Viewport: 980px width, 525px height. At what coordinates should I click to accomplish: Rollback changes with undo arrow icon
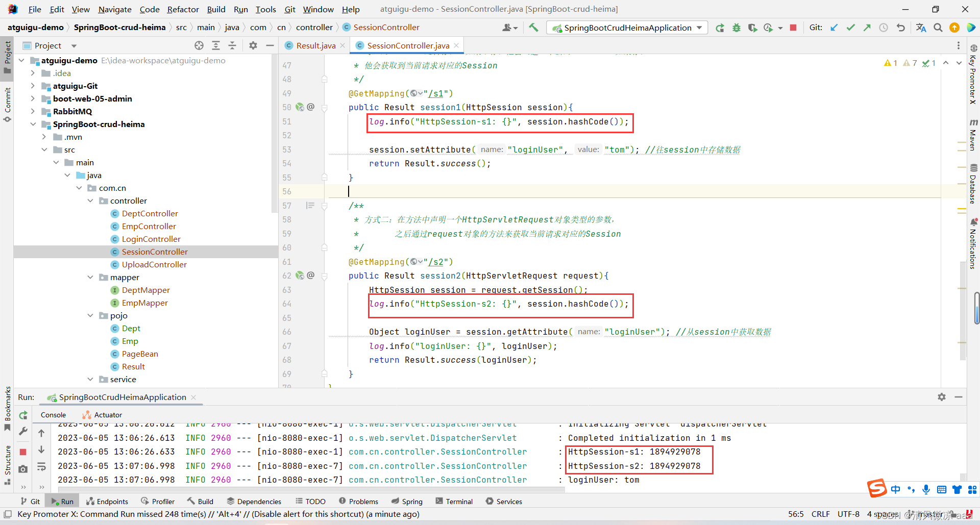coord(900,28)
